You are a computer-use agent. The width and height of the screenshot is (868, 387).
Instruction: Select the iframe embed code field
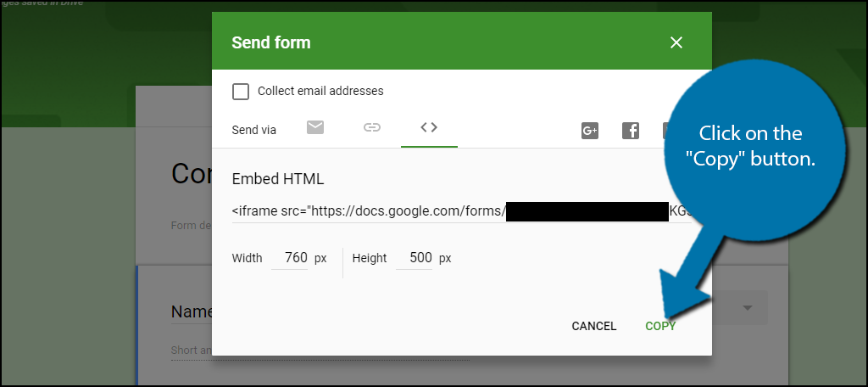(x=462, y=211)
